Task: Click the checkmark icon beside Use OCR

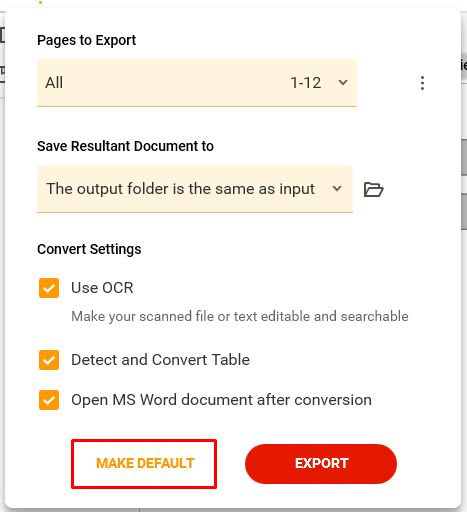Action: 49,288
